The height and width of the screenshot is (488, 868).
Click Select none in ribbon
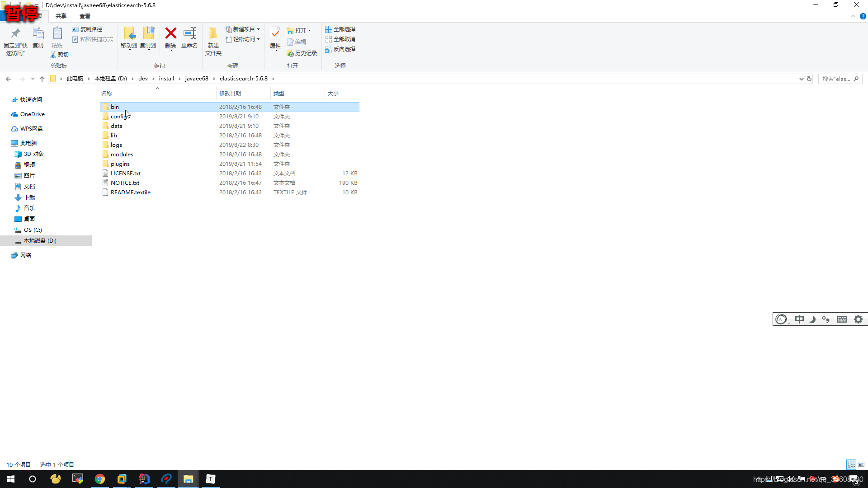[x=340, y=39]
